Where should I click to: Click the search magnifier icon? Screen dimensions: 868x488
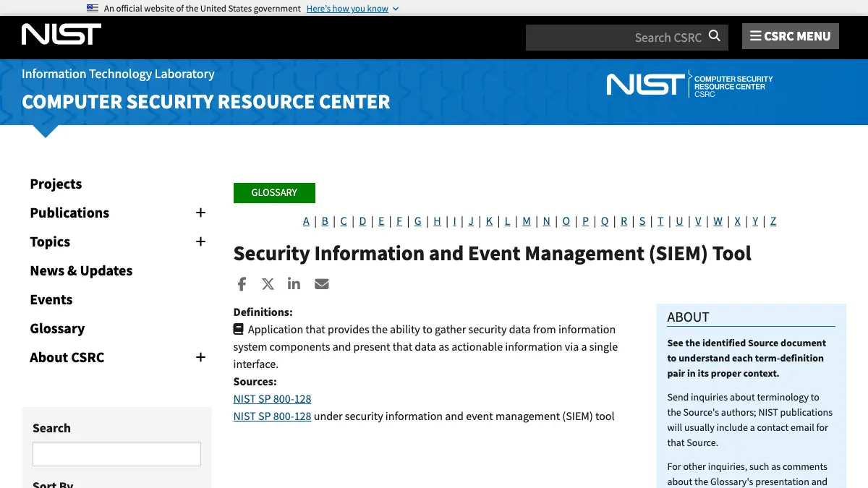(x=715, y=36)
